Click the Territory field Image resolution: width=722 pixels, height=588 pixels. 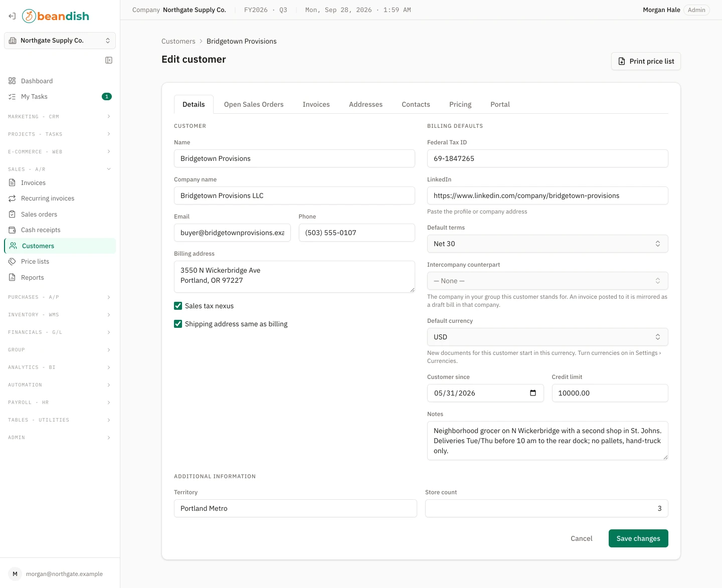(295, 508)
